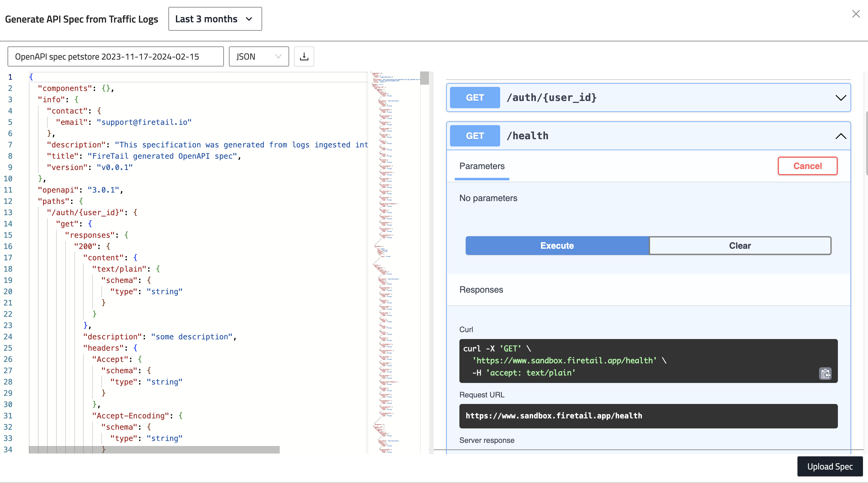The image size is (868, 483).
Task: Open the Last 3 months dropdown
Action: 215,19
